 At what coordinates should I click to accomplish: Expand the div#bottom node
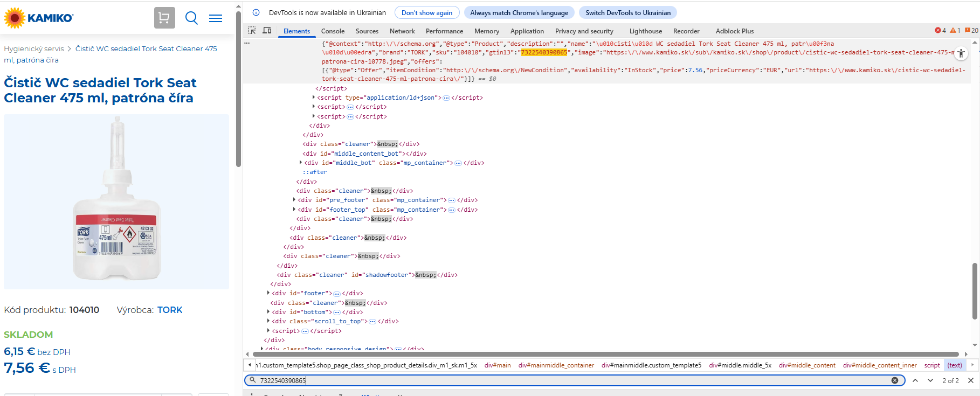click(x=268, y=312)
